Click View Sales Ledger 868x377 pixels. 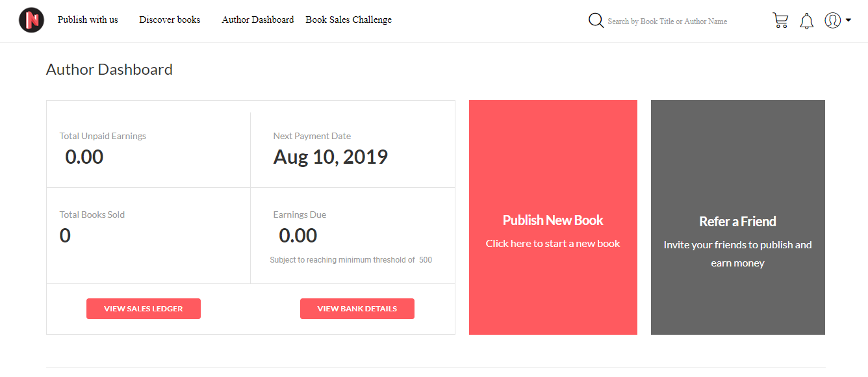point(143,308)
